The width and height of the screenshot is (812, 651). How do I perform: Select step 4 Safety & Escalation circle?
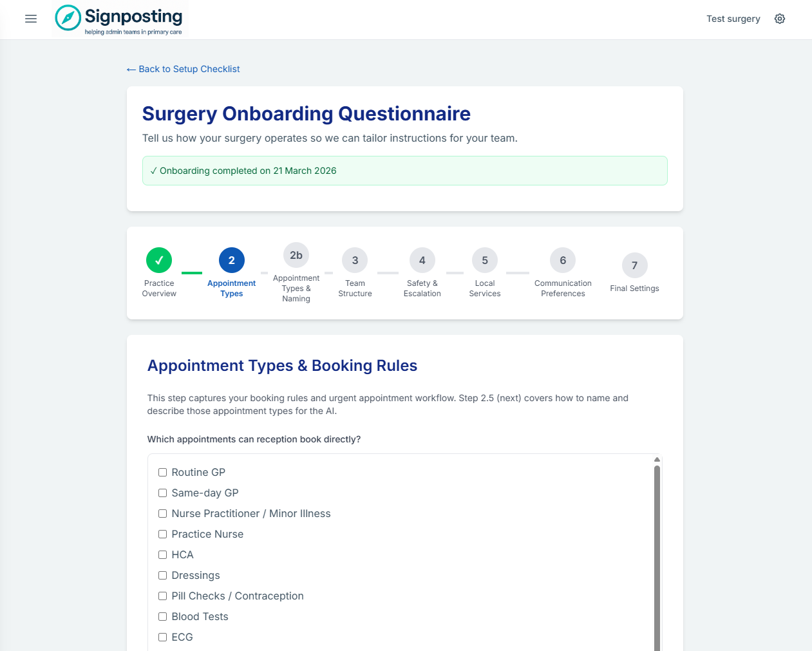(x=422, y=260)
